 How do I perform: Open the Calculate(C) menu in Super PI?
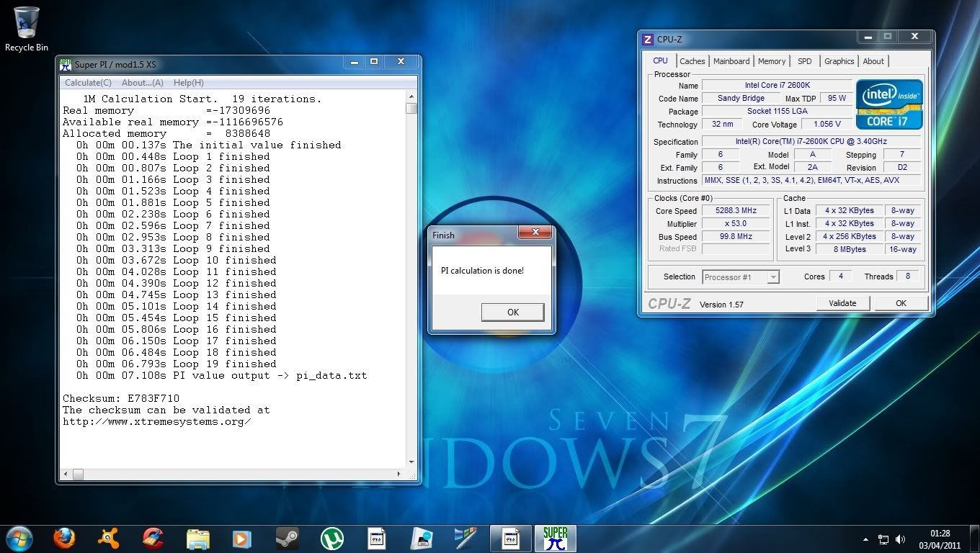coord(88,83)
